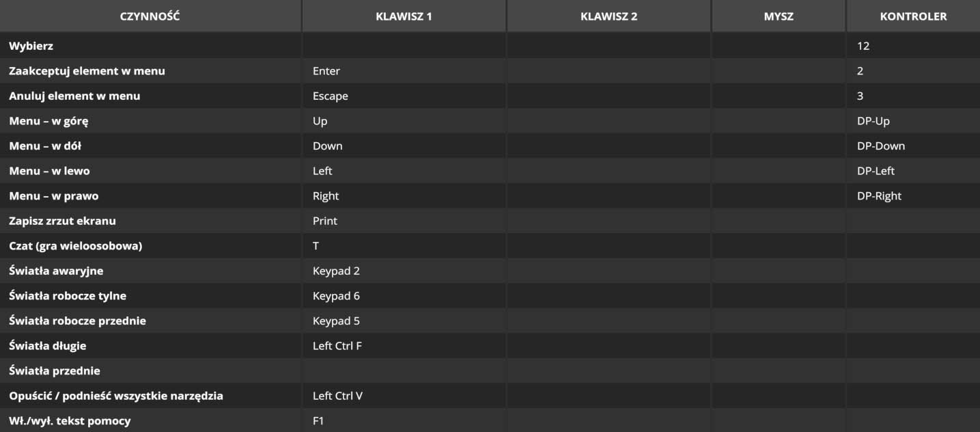
Task: Edit Keypad 2 binding for Światła awaryjne
Action: (404, 271)
